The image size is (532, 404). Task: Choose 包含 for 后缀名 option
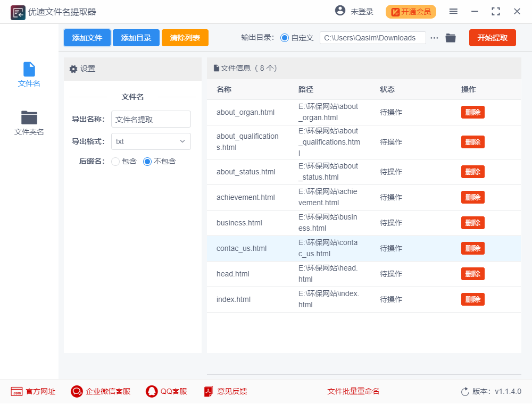115,161
